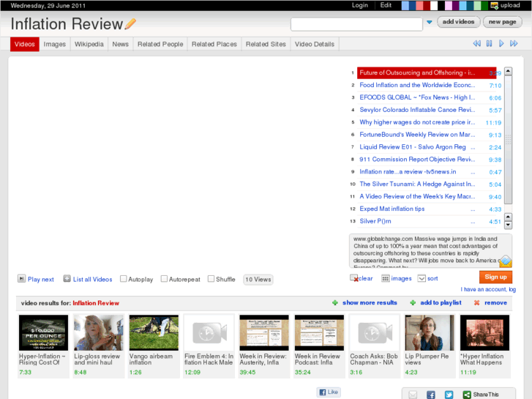Click the envelope icon on description box
Image resolution: width=532 pixels, height=399 pixels.
point(505,261)
